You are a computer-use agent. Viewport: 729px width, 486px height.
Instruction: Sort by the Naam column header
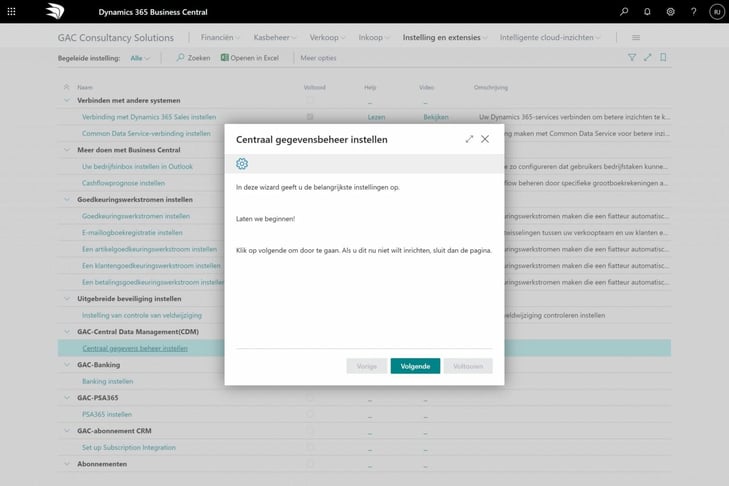point(85,87)
